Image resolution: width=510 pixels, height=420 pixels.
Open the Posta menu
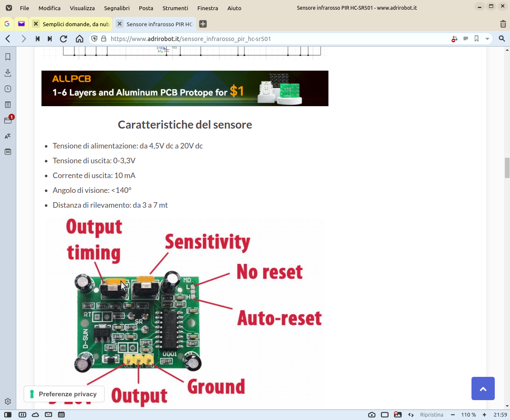pos(146,8)
